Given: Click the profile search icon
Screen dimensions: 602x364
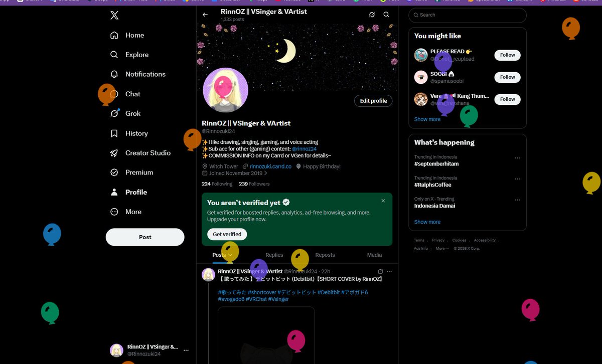Looking at the screenshot, I should pos(386,15).
